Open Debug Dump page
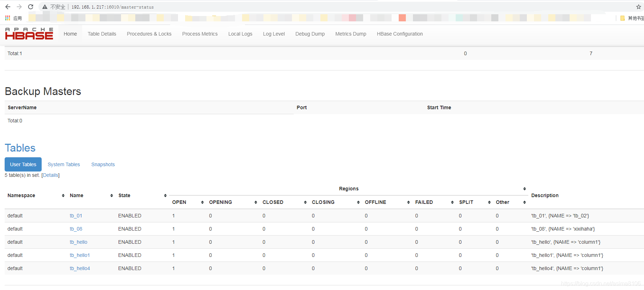 point(310,34)
